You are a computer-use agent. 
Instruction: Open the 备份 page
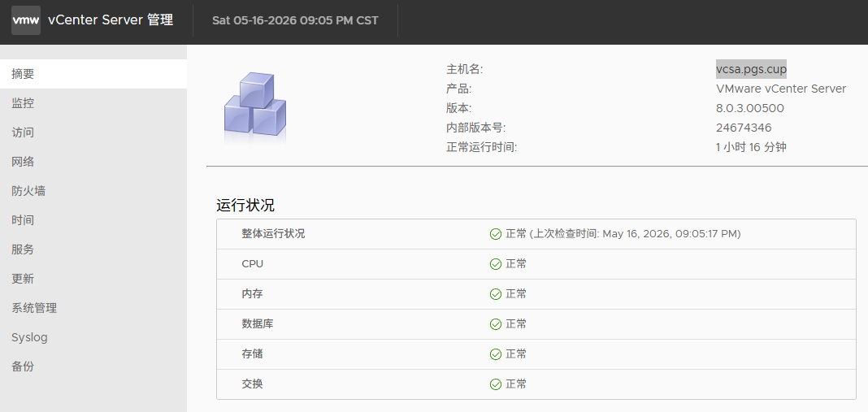[x=93, y=366]
